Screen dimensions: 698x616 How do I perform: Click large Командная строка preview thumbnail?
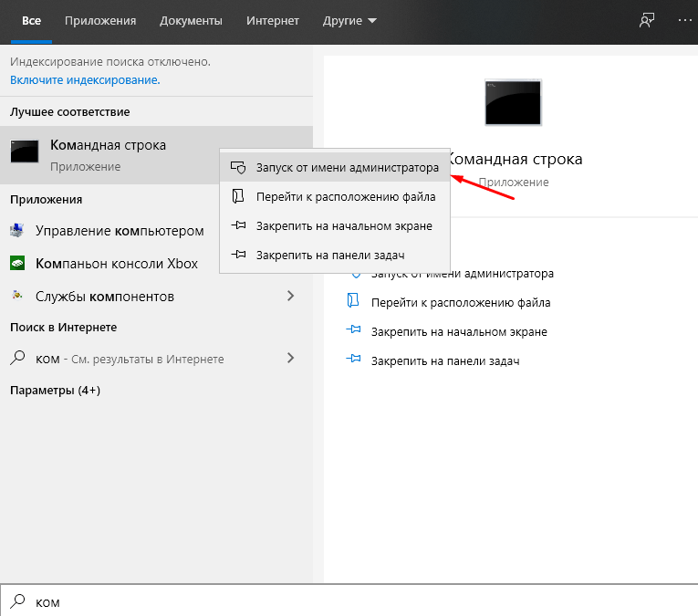click(x=513, y=102)
